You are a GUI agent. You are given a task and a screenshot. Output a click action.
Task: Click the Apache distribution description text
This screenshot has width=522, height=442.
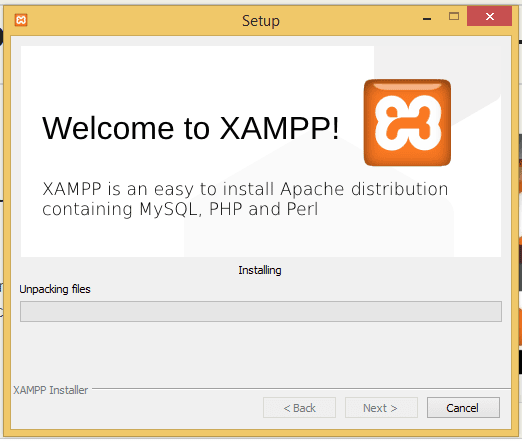click(x=245, y=199)
